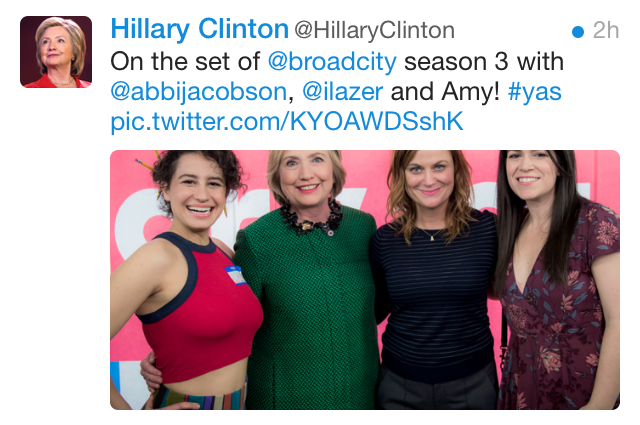The height and width of the screenshot is (425, 640).
Task: Open the Hillary Clinton display name
Action: point(200,29)
